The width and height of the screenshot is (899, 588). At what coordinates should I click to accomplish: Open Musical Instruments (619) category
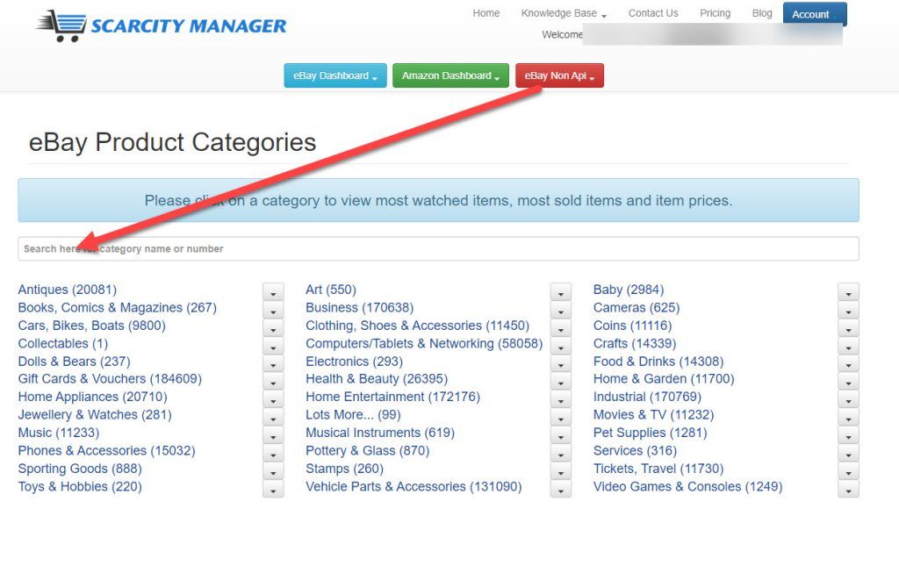380,433
